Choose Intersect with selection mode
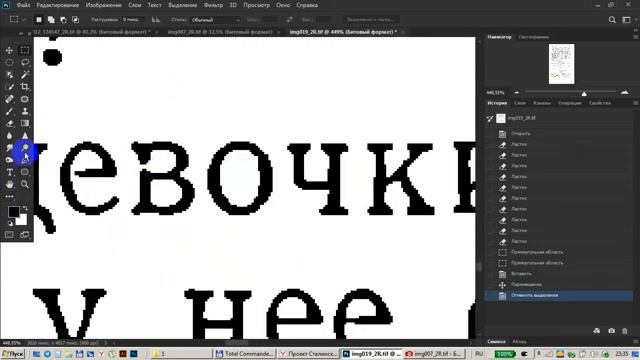Viewport: 640px width, 360px height. 76,20
